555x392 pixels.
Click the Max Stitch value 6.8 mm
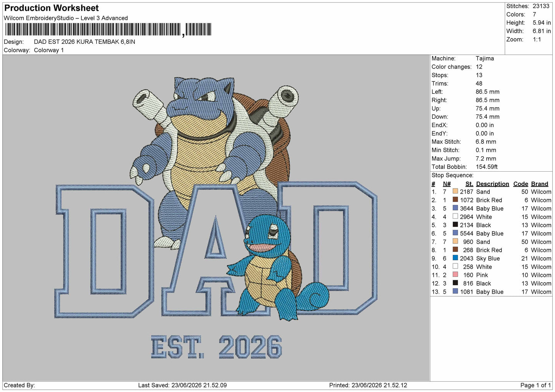click(x=486, y=142)
